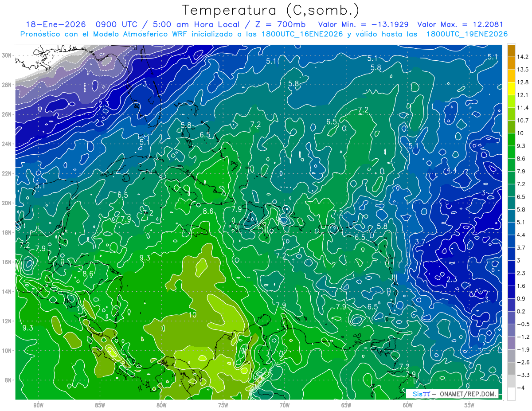Click the '14N' latitude axis label
Viewport: 532px width, 411px height.
point(7,292)
